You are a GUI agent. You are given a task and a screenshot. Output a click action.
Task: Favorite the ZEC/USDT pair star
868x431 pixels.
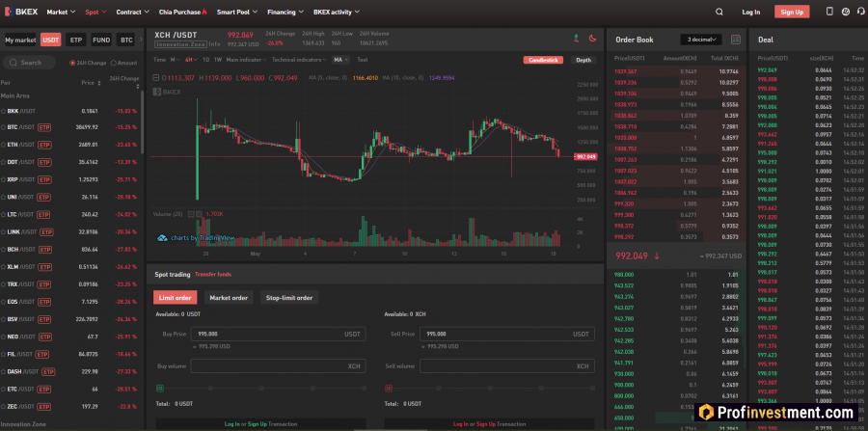tap(3, 407)
